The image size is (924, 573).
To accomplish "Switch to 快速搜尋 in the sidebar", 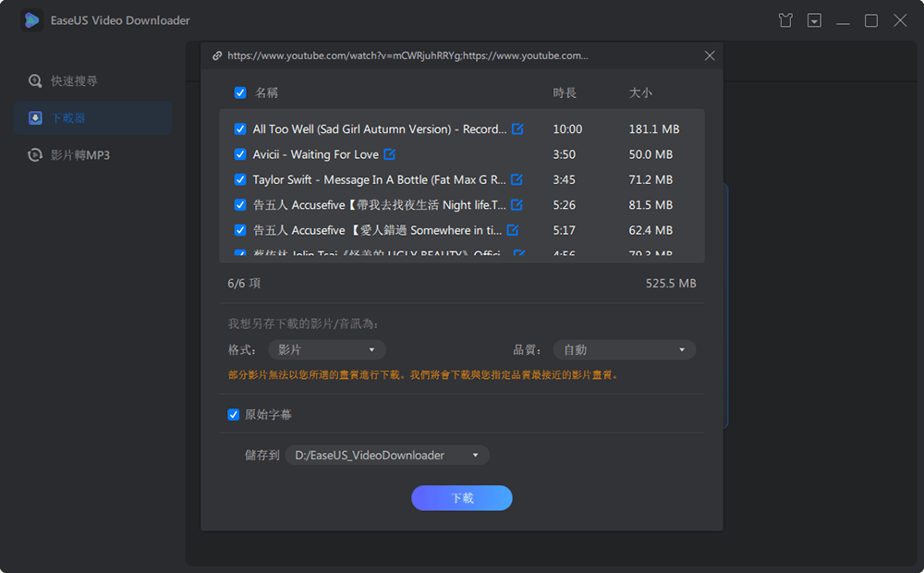I will (92, 80).
